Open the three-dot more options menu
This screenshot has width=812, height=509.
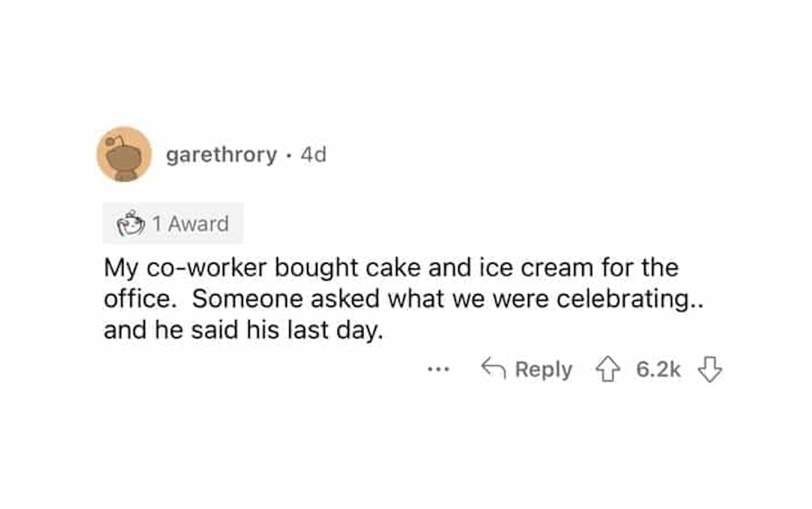(x=438, y=370)
